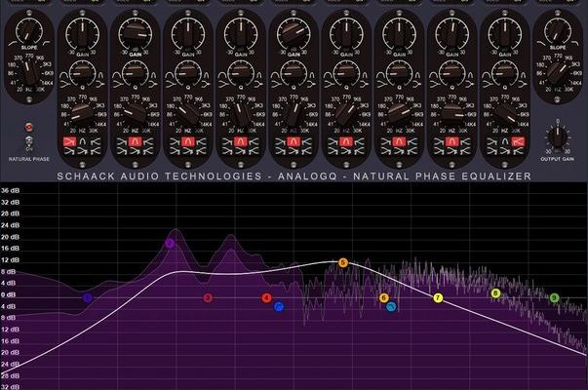Image resolution: width=588 pixels, height=390 pixels.
Task: Select the red bell filter shape on second band
Action: 135,143
